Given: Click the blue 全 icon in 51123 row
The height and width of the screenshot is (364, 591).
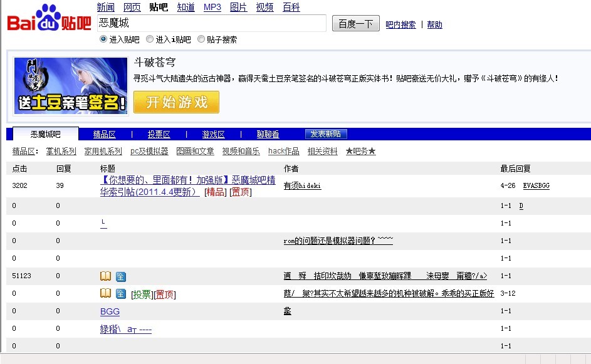Looking at the screenshot, I should [x=120, y=276].
